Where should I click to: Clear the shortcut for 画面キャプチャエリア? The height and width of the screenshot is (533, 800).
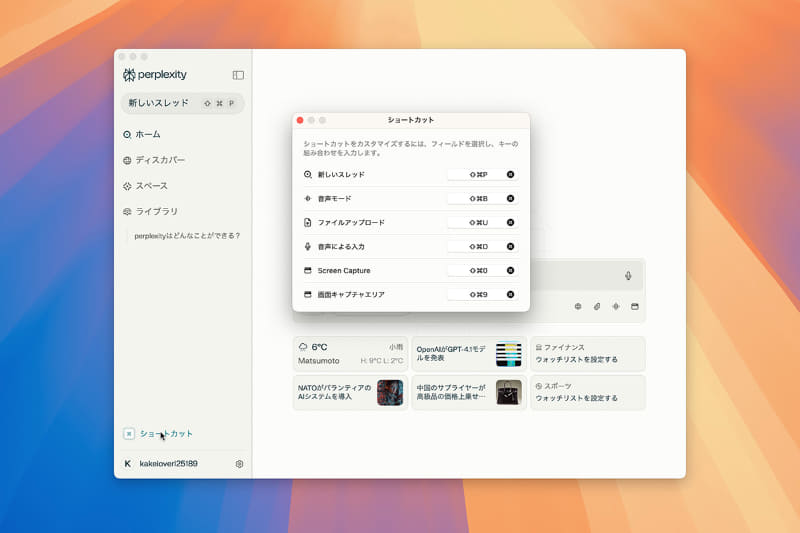(510, 294)
